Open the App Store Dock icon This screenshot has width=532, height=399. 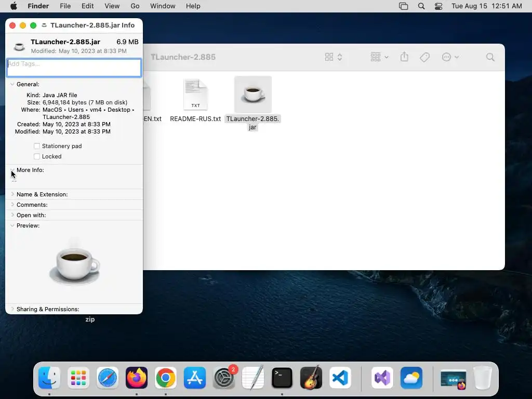coord(195,378)
